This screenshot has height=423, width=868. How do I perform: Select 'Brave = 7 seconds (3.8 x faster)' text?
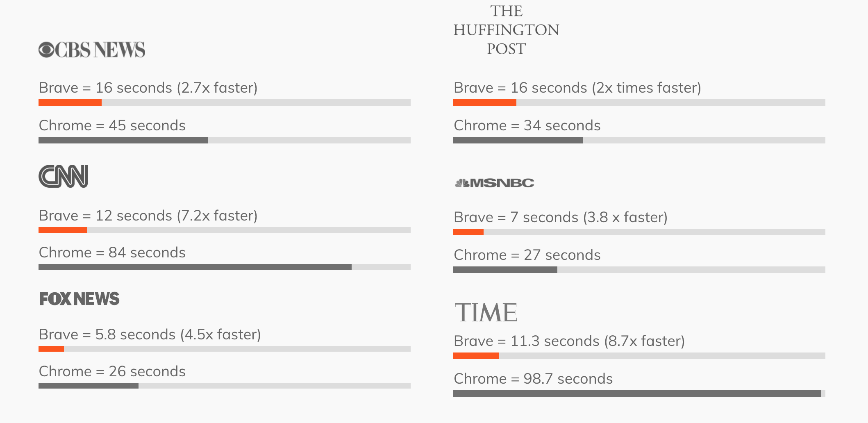tap(560, 217)
